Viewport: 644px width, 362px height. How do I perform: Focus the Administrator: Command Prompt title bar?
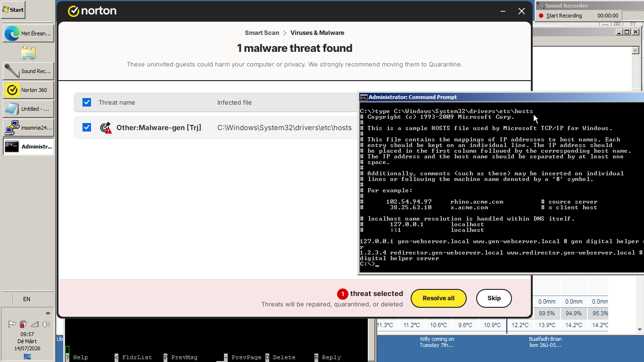(x=501, y=97)
